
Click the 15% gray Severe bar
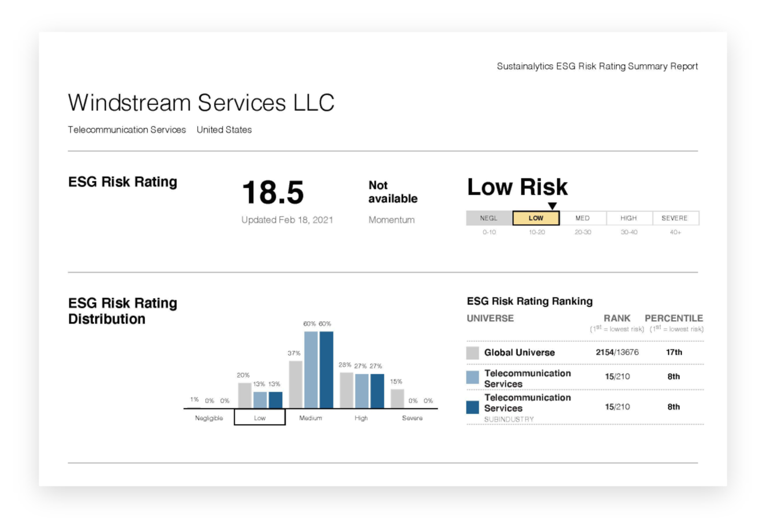397,399
